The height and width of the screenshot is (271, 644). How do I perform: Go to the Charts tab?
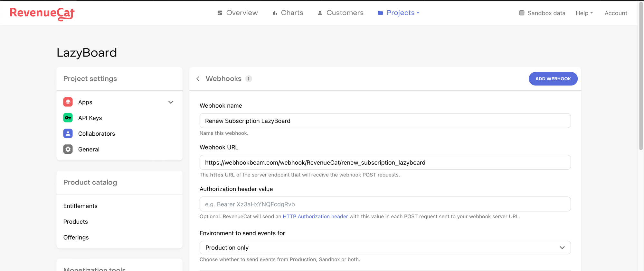288,13
